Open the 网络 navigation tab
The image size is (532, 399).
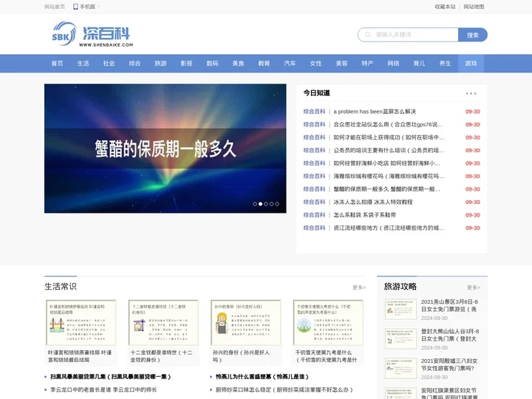point(393,64)
